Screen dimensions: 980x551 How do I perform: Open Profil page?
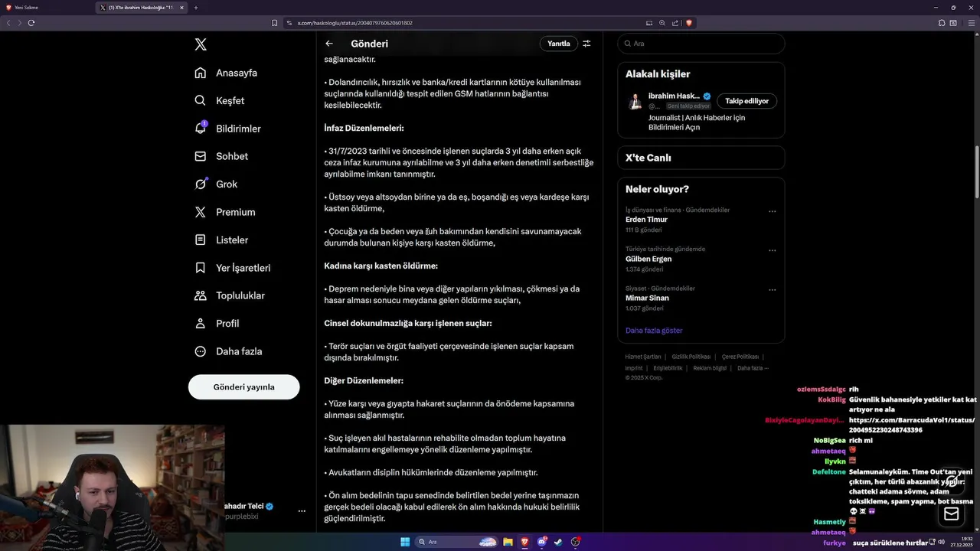point(217,324)
